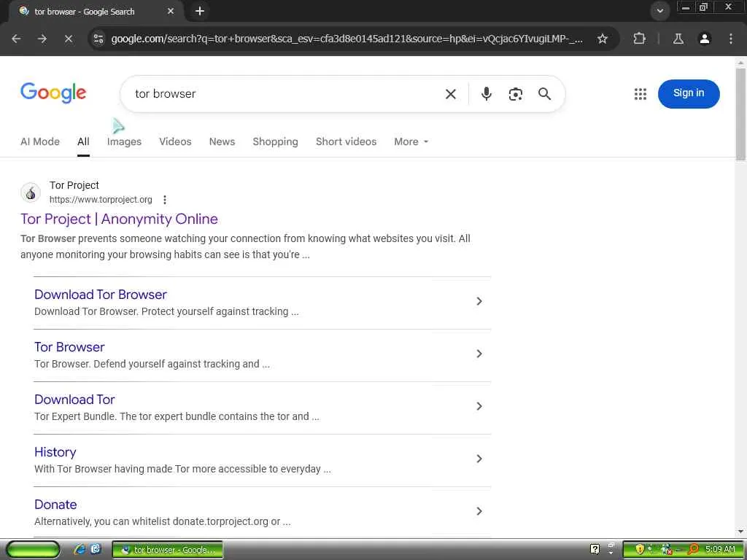
Task: Click the Google logo
Action: tap(53, 93)
